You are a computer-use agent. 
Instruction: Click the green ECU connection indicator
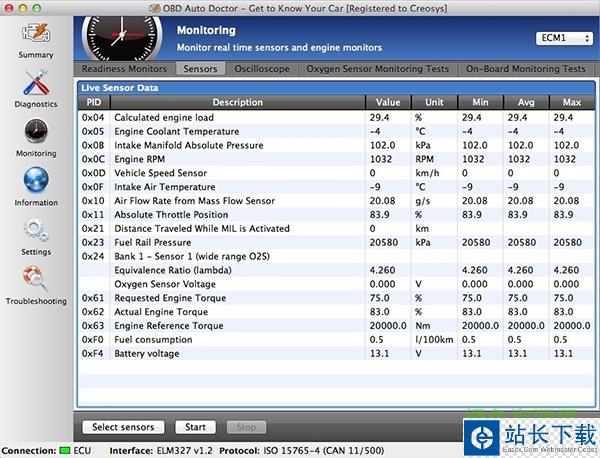coord(66,451)
